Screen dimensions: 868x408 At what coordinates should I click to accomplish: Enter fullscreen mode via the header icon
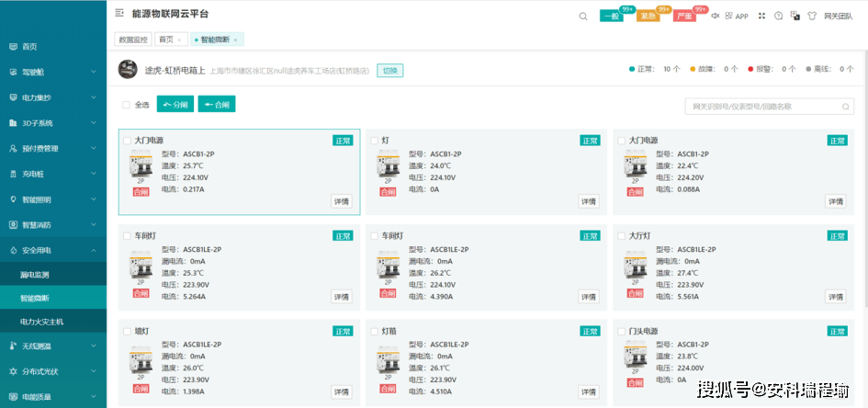click(761, 16)
